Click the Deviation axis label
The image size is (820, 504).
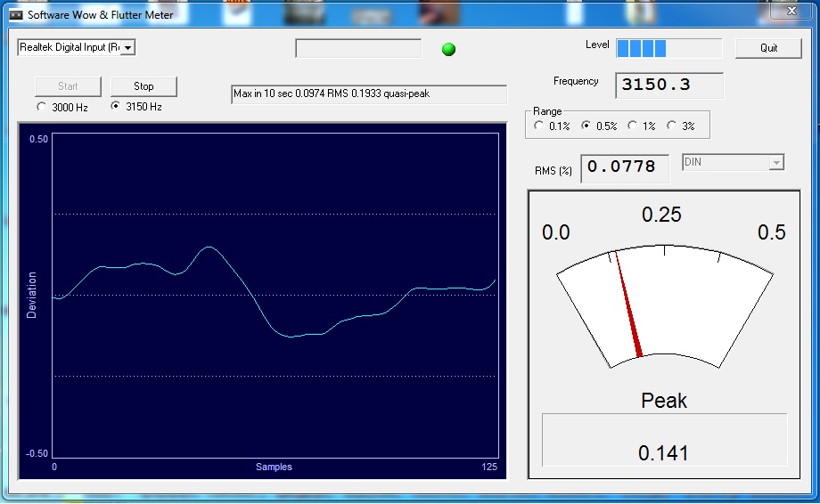click(32, 295)
